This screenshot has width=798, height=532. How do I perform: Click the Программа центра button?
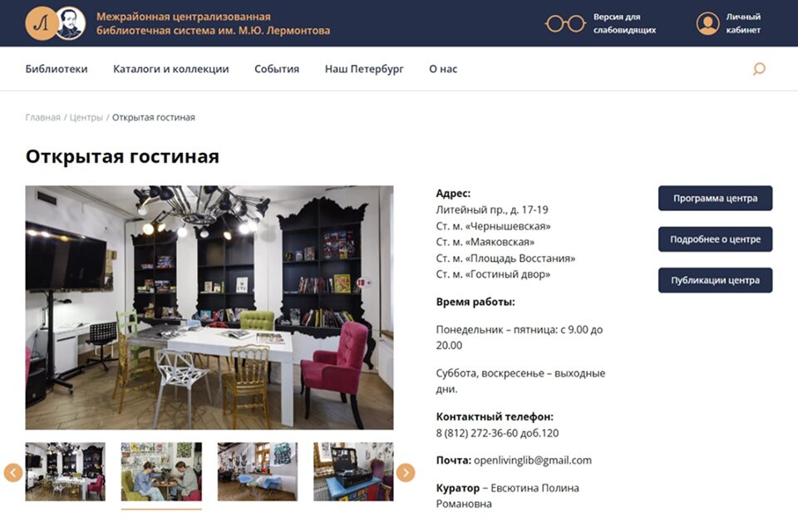tap(715, 198)
